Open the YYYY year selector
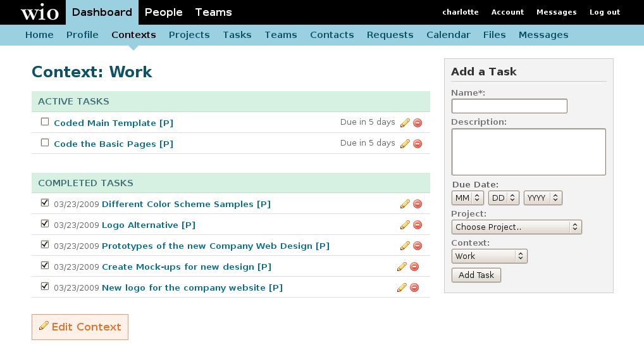Screen dimensions: 644x347 pyautogui.click(x=543, y=198)
